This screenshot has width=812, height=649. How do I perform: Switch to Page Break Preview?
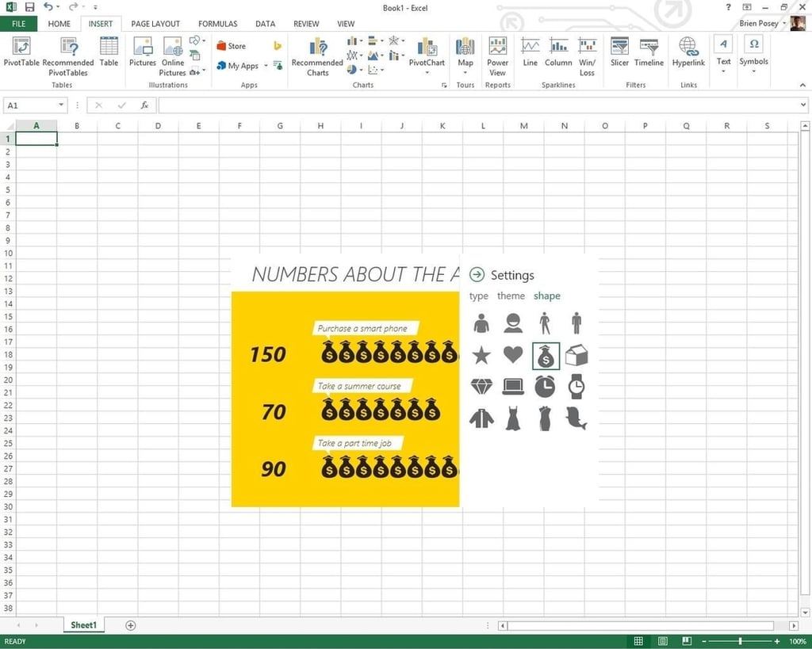[687, 641]
